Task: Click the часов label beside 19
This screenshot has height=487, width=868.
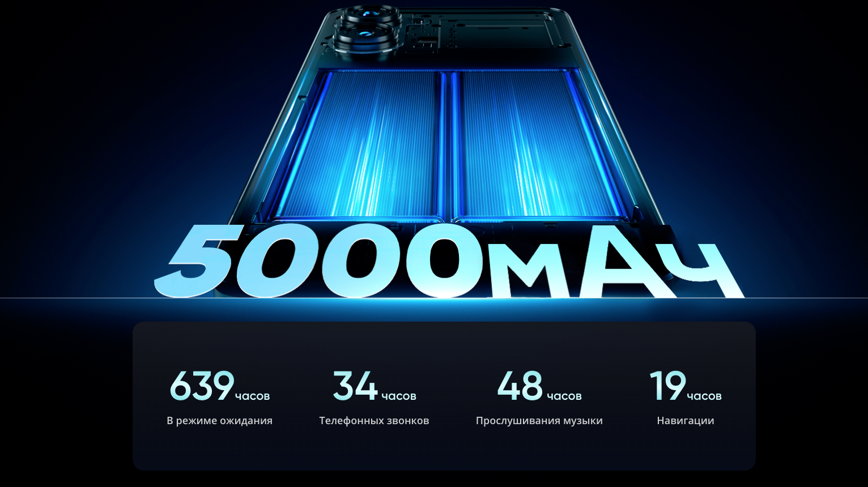Action: 704,396
